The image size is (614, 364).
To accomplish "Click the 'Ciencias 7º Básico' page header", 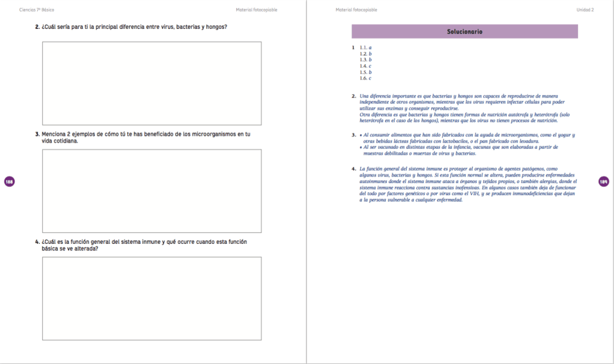I will tap(37, 10).
